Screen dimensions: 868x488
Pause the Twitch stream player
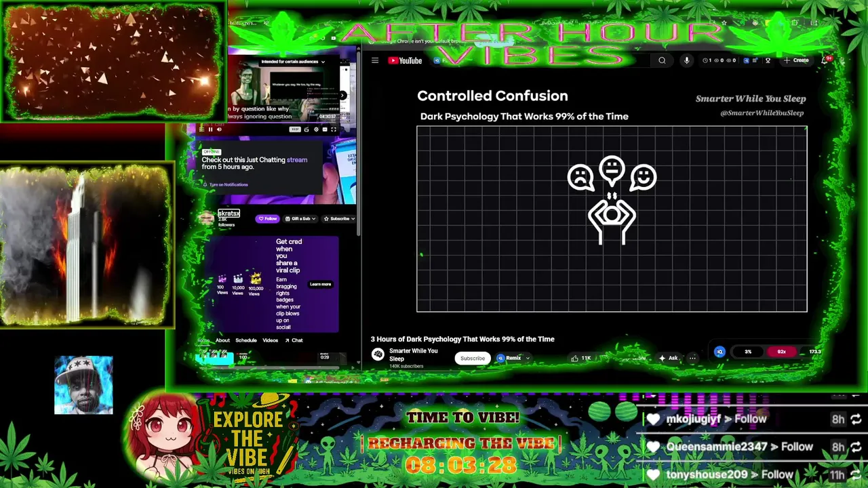pos(210,129)
